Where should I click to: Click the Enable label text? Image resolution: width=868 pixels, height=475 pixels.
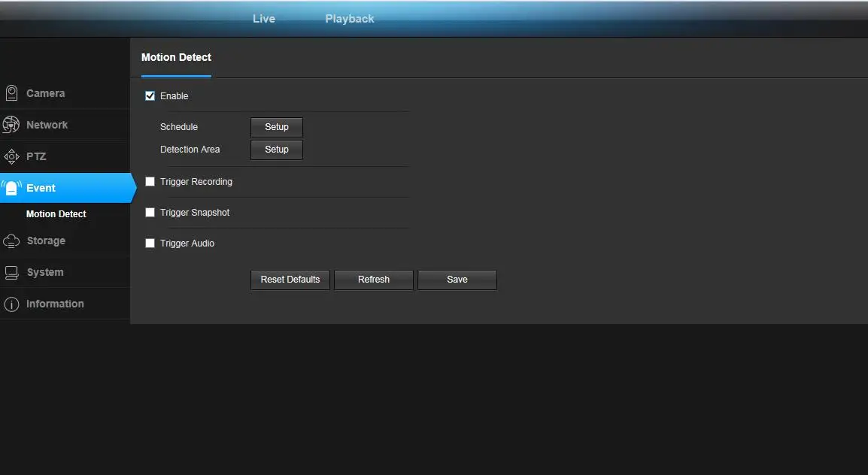coord(174,96)
